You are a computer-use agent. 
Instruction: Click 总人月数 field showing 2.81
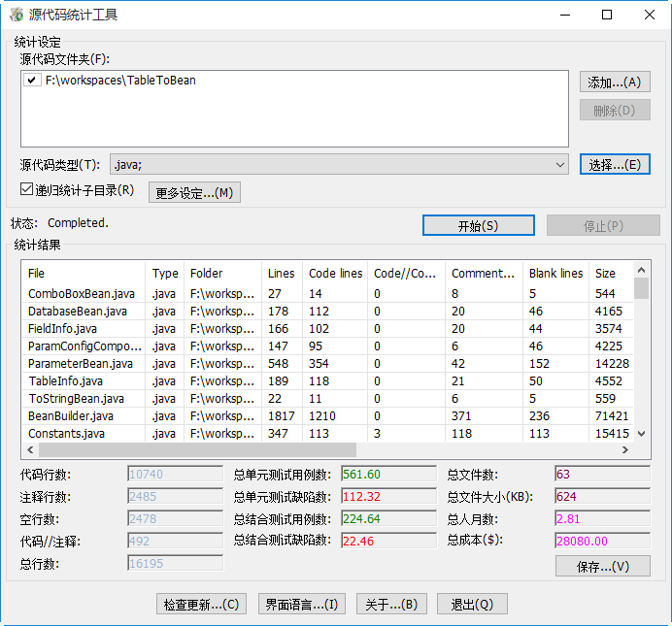pos(603,518)
